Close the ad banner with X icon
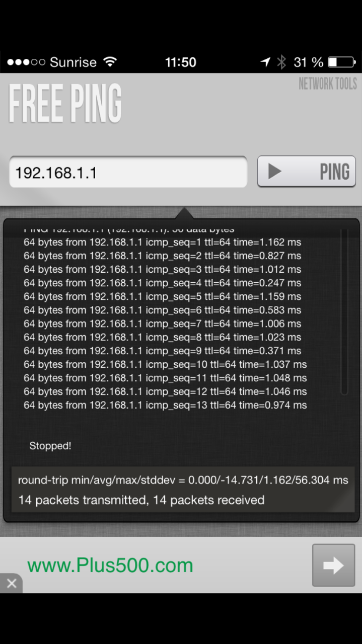 [x=11, y=584]
